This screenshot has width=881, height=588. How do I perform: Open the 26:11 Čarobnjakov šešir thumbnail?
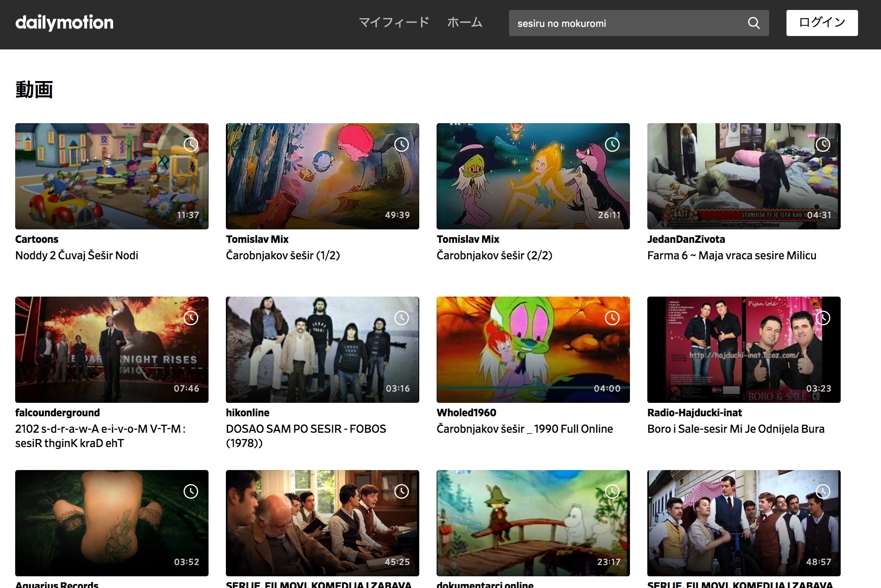[x=533, y=176]
